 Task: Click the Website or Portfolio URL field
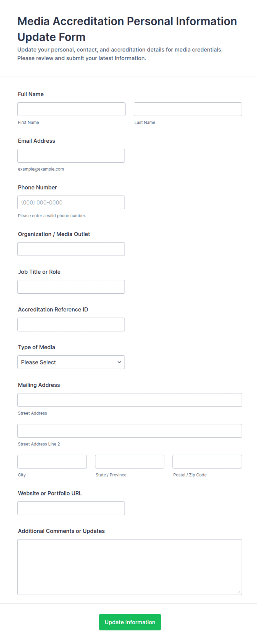(x=71, y=508)
